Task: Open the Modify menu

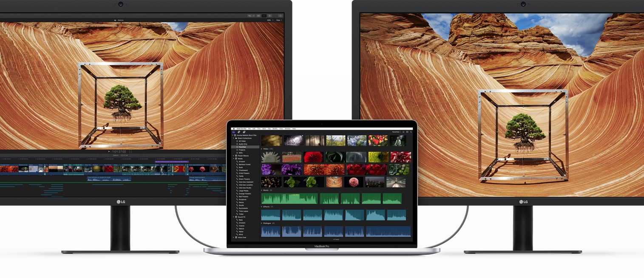Action: [275, 129]
